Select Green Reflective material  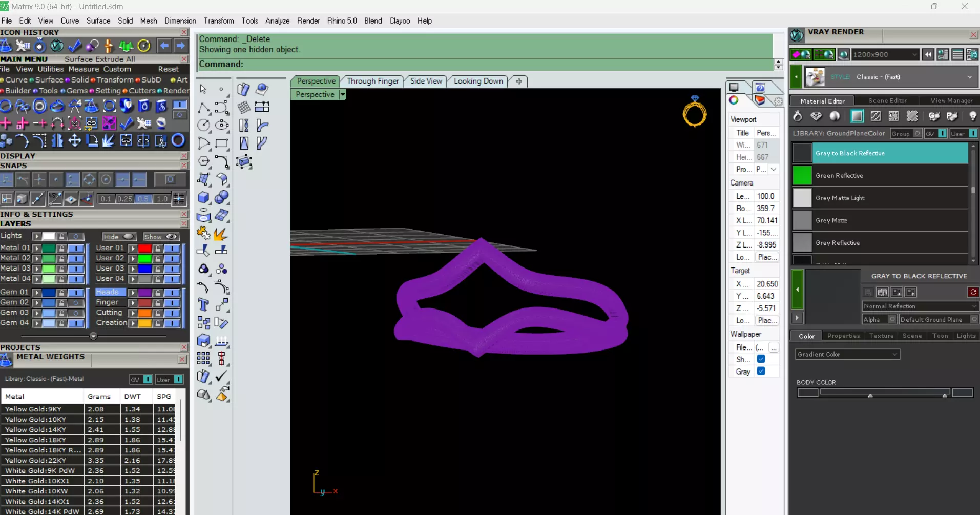coord(880,176)
